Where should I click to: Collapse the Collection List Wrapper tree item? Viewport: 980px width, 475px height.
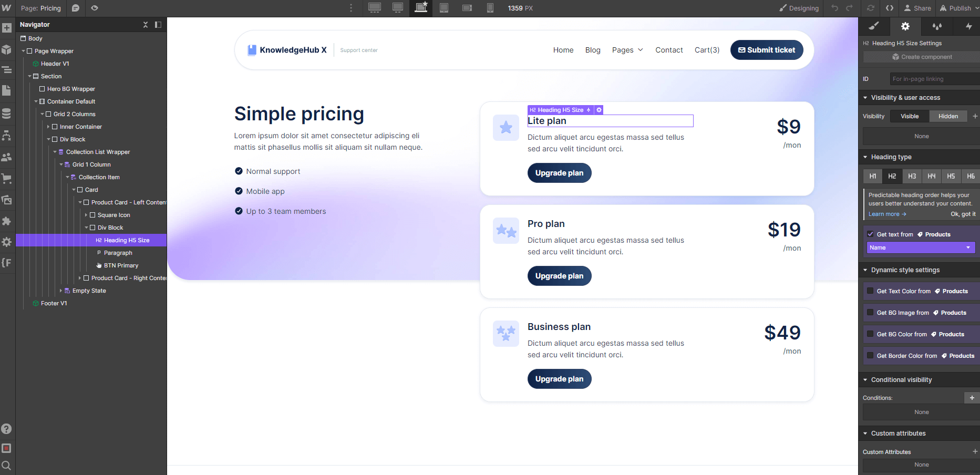pos(55,151)
